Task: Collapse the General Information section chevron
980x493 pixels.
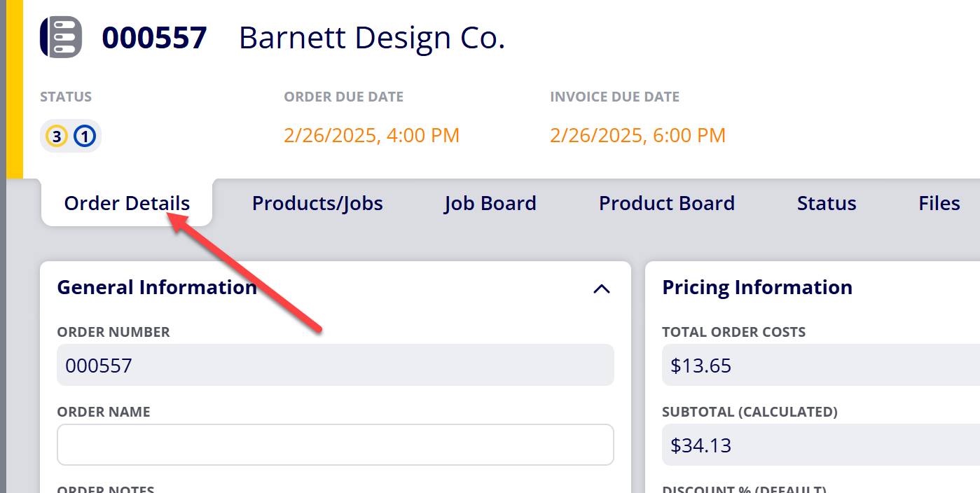Action: click(x=602, y=289)
